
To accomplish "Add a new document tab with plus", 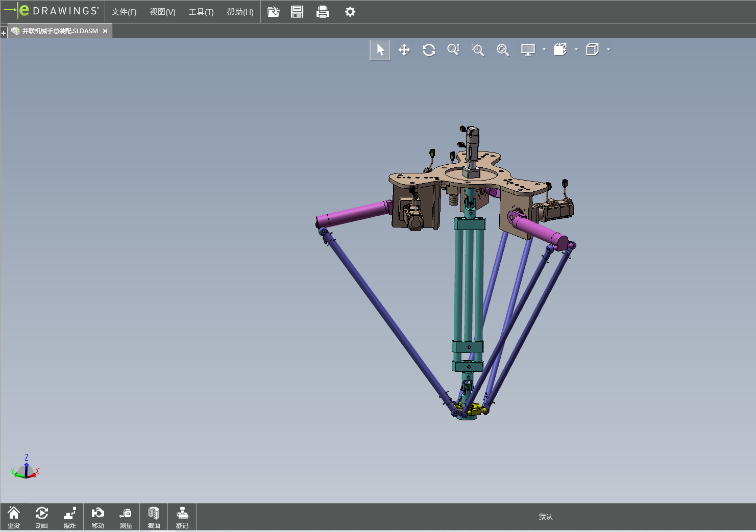I will [x=4, y=33].
